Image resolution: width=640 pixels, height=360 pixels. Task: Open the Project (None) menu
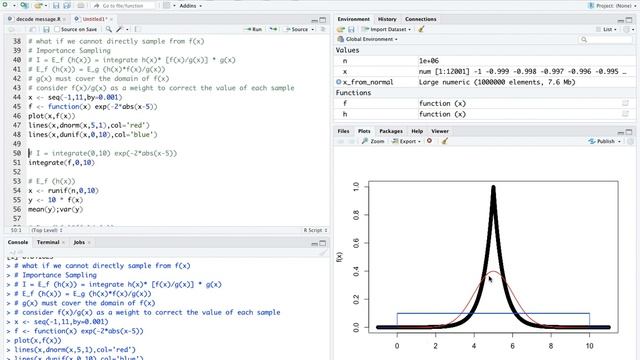point(612,6)
